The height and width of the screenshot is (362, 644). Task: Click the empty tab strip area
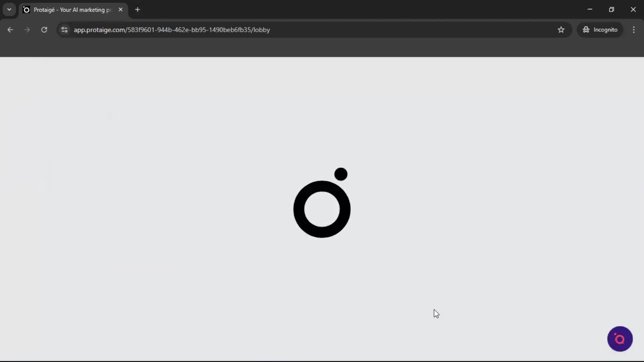[x=335, y=9]
